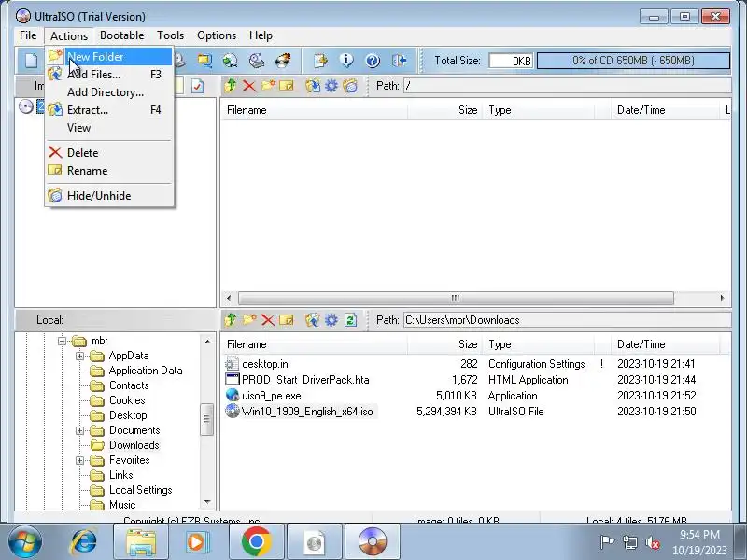The height and width of the screenshot is (560, 747).
Task: Click the image Path field showing /
Action: (x=568, y=86)
